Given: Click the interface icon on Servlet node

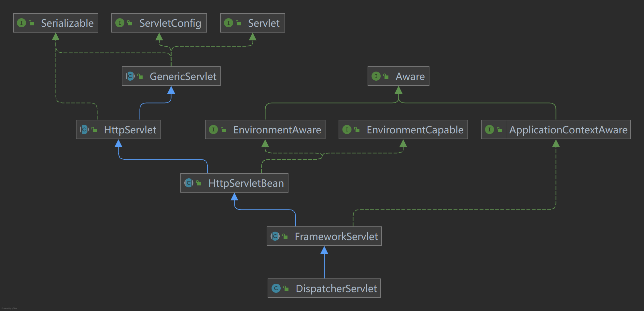Looking at the screenshot, I should (x=229, y=23).
